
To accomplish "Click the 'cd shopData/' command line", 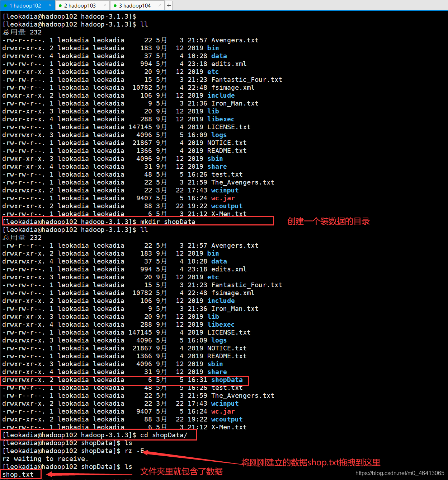I will click(x=95, y=435).
